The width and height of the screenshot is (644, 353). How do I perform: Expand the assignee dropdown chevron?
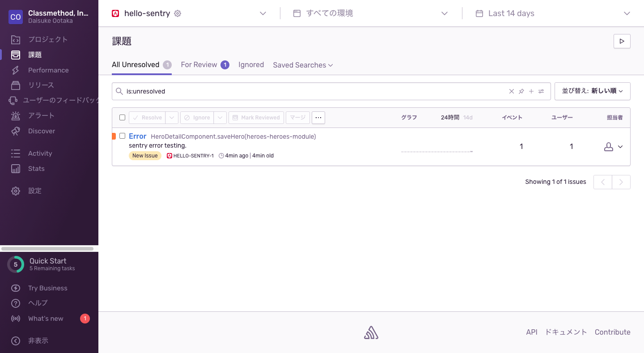[620, 147]
